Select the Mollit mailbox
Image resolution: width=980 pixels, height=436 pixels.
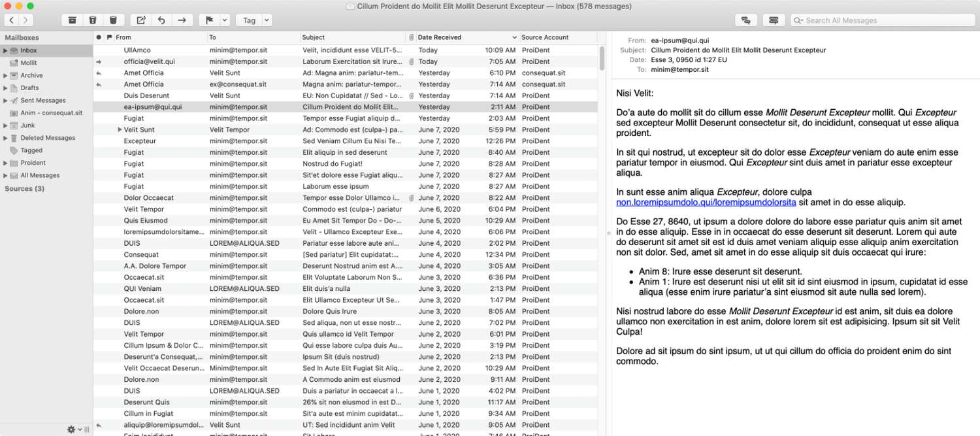pos(29,63)
